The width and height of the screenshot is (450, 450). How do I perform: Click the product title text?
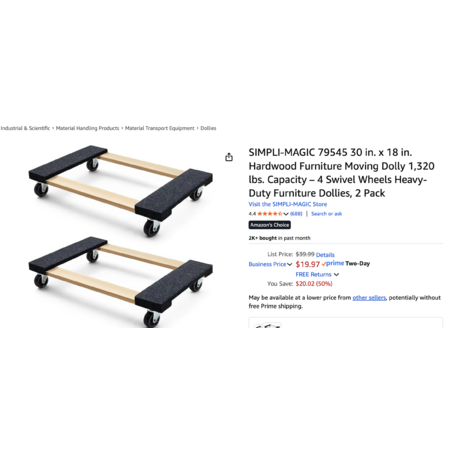tap(342, 173)
